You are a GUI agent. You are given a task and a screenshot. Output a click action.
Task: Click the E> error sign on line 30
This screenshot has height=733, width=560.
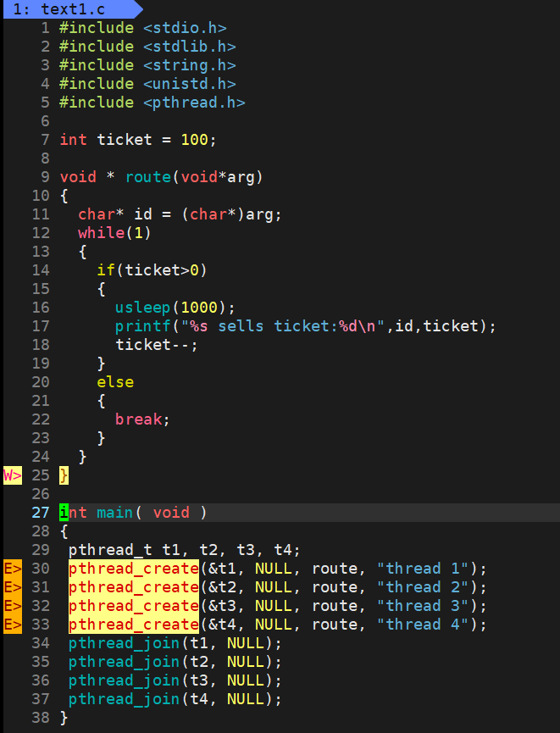pos(13,569)
